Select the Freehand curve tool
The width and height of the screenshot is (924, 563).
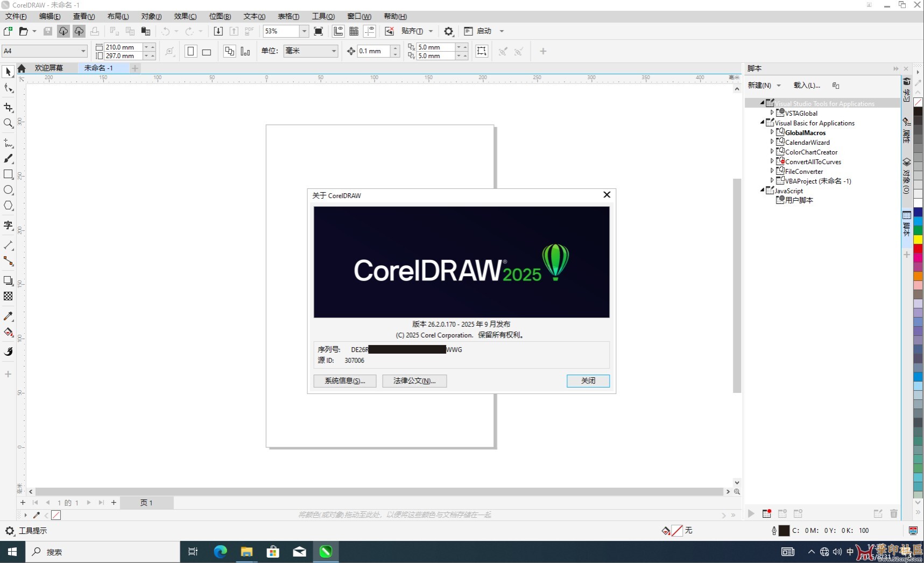(x=8, y=143)
